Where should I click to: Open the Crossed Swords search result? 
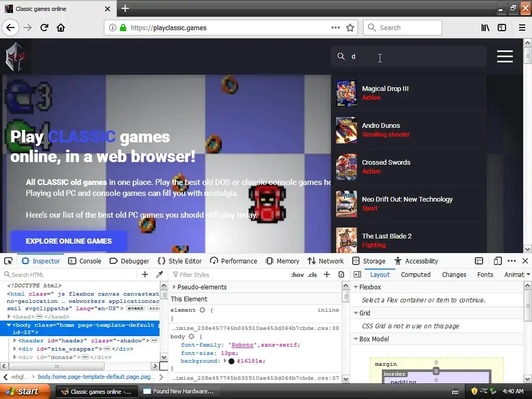click(x=409, y=167)
